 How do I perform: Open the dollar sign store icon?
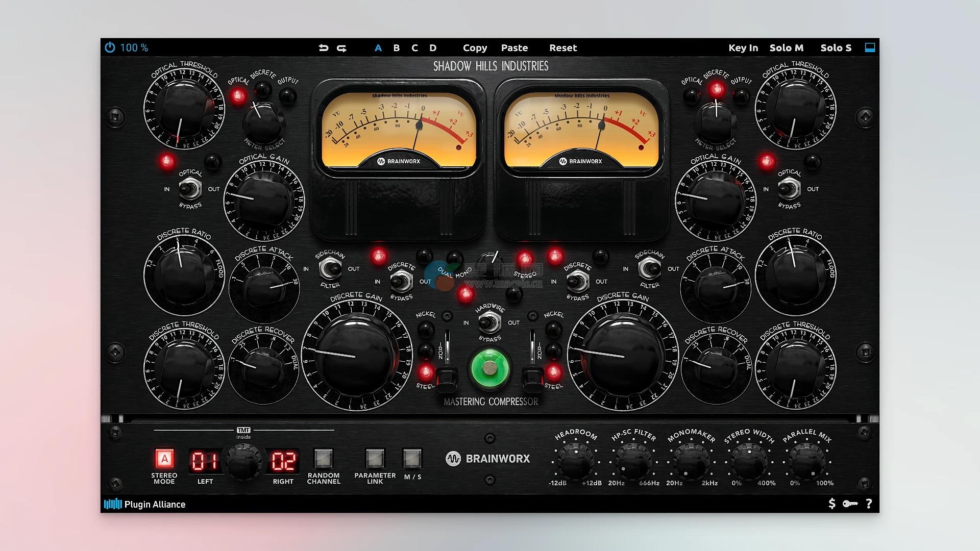point(832,504)
